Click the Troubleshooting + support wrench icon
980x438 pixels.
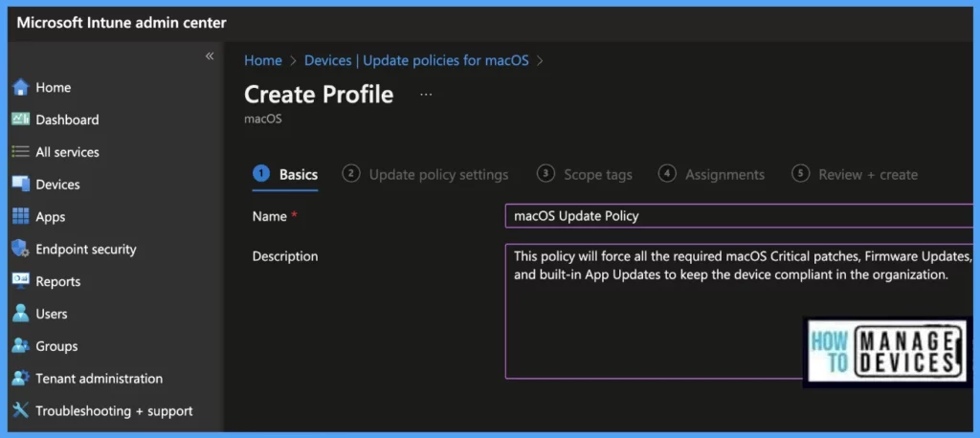click(21, 410)
